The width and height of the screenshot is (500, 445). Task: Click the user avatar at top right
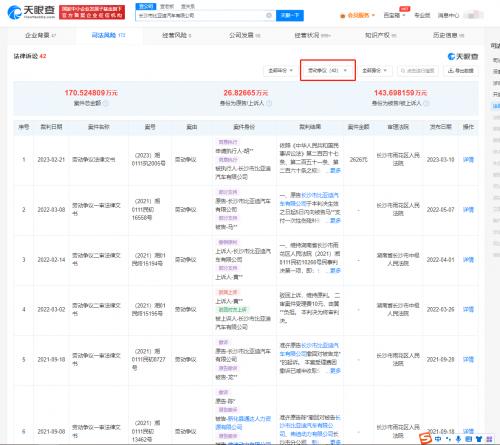click(473, 15)
